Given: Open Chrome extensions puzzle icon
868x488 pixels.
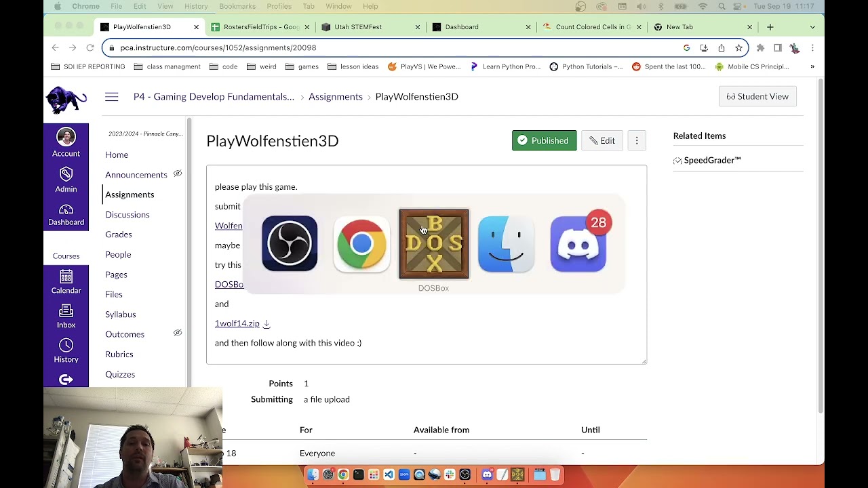Looking at the screenshot, I should point(760,47).
